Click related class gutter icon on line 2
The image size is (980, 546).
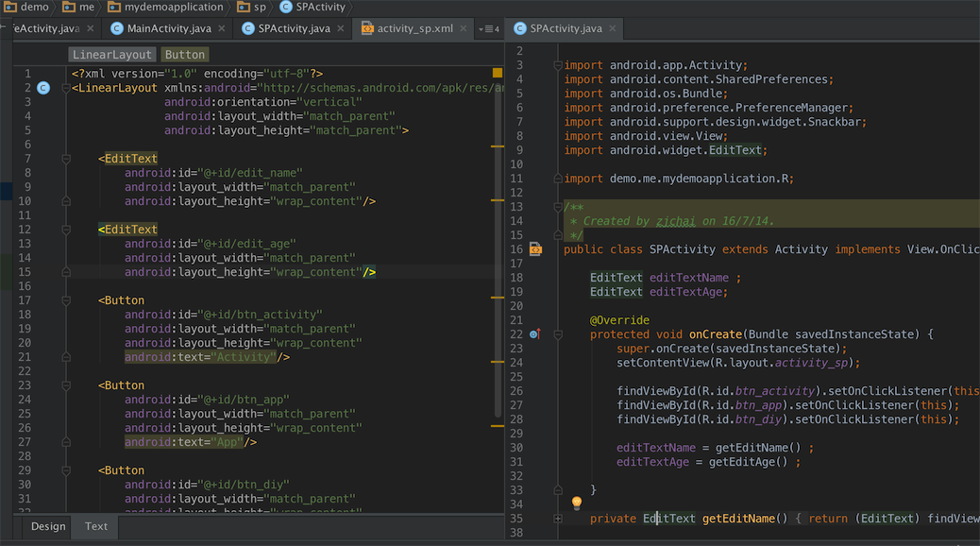coord(43,88)
